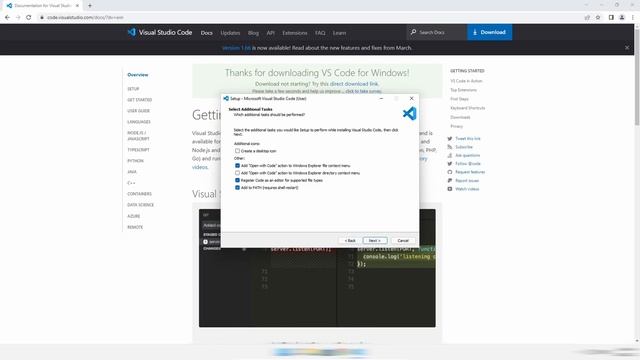Expand AZURE section in sidebar
The width and height of the screenshot is (640, 360).
point(133,216)
